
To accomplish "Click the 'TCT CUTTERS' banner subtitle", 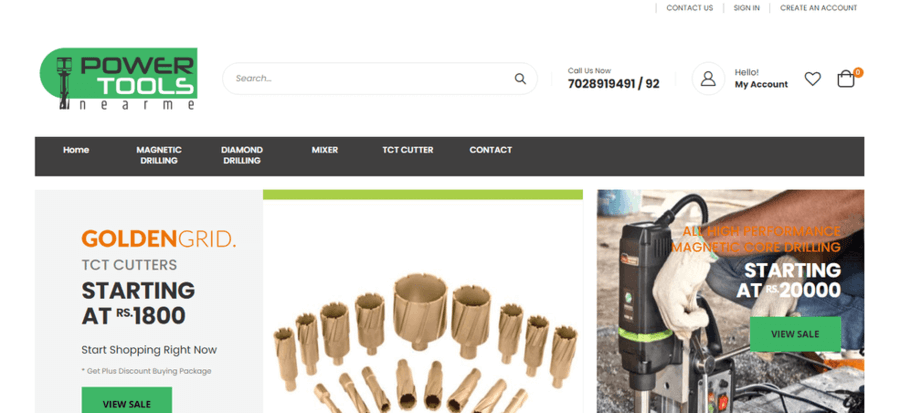I will (129, 265).
